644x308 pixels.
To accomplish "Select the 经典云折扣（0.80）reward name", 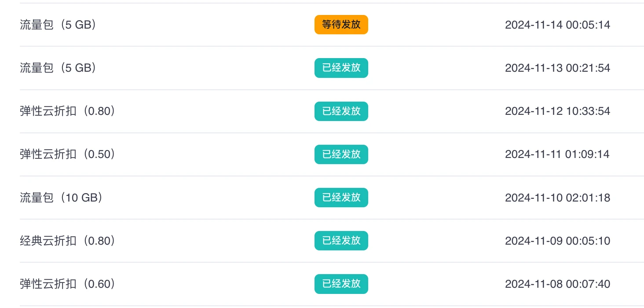I will 68,241.
